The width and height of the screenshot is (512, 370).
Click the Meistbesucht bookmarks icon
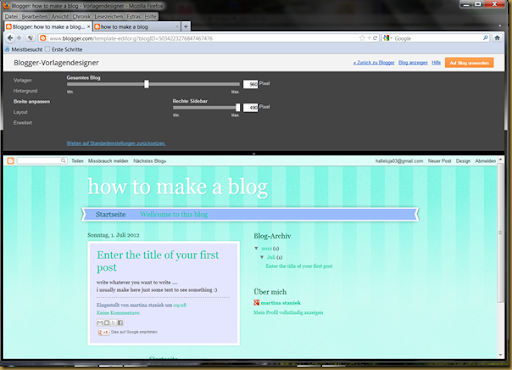[x=7, y=49]
